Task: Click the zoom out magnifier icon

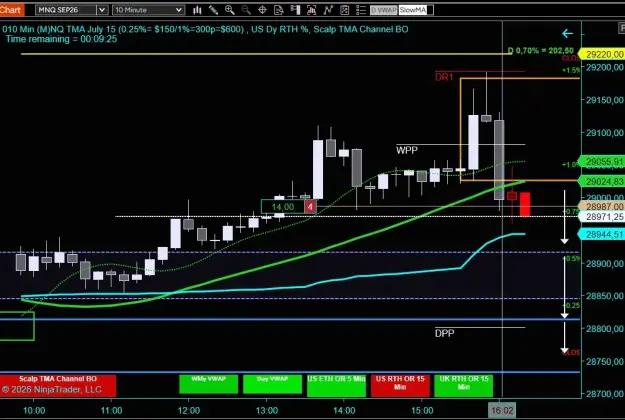Action: point(246,10)
